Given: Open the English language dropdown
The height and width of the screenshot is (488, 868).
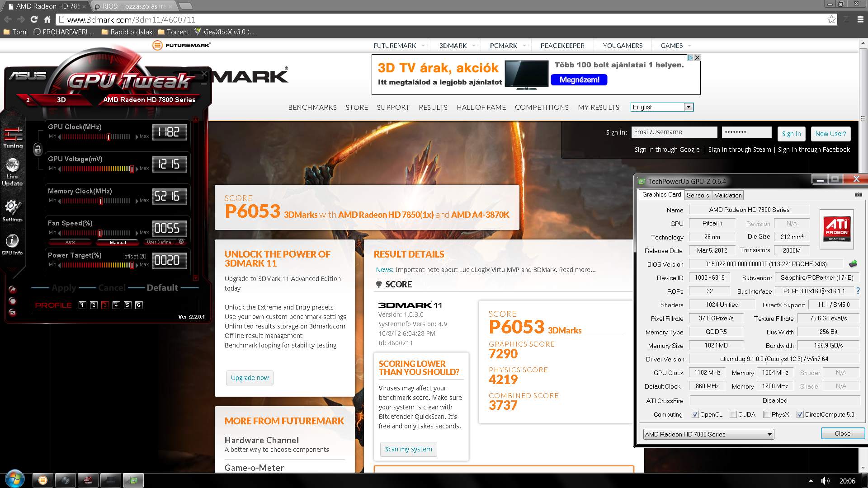Looking at the screenshot, I should click(662, 107).
